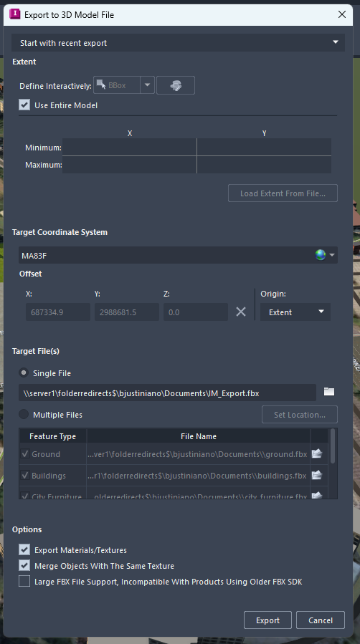The image size is (360, 644).
Task: Toggle the Ground feature checkbox
Action: (25, 454)
